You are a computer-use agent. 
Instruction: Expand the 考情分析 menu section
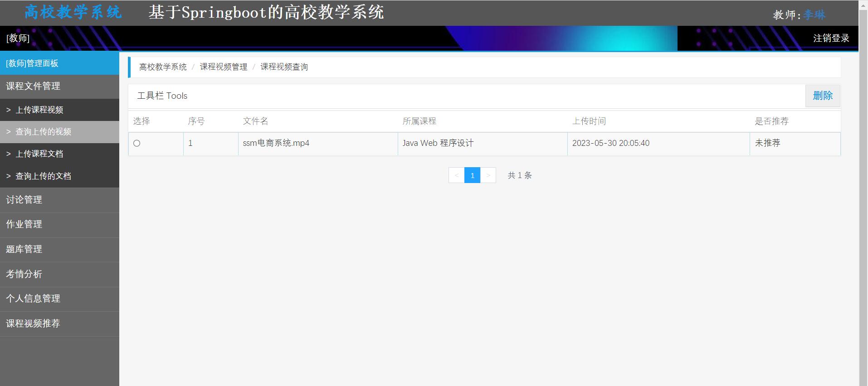pos(59,274)
